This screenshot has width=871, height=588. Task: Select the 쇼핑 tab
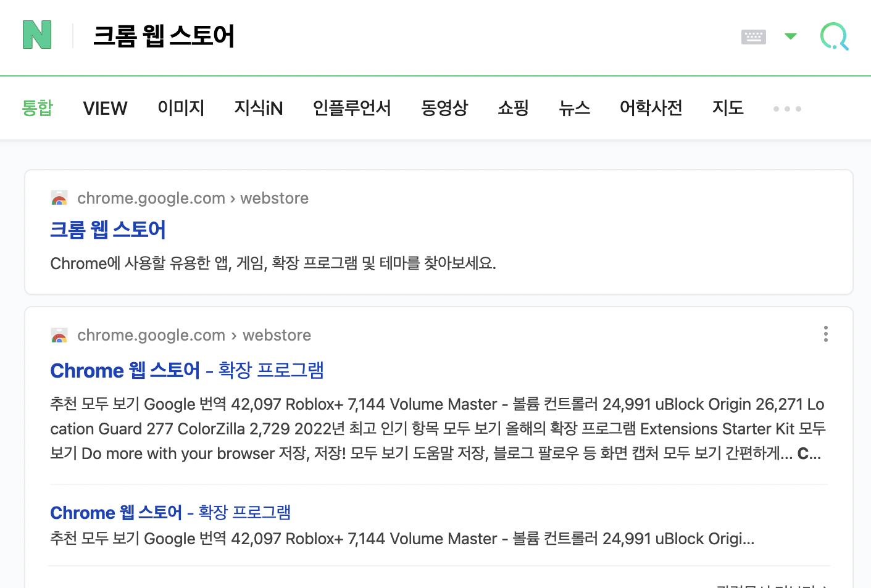pyautogui.click(x=513, y=107)
